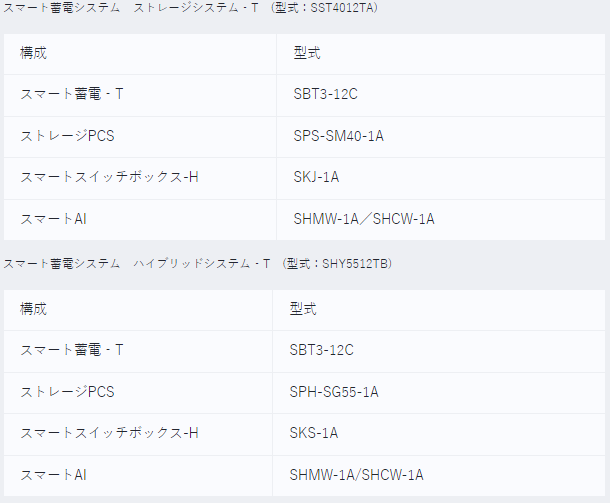This screenshot has width=610, height=503.
Task: Click SHMW-1A／SHCW-1A in the storage system table
Action: [x=364, y=218]
